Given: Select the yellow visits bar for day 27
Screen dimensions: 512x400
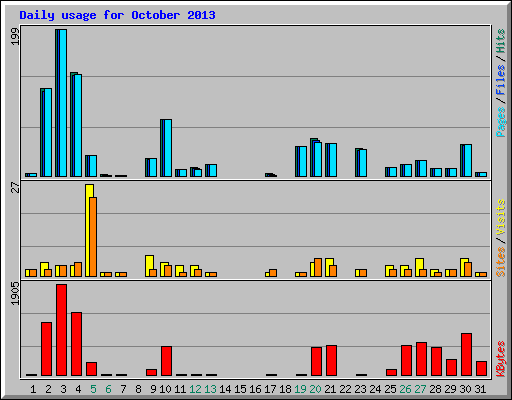Looking at the screenshot, I should pyautogui.click(x=419, y=267).
